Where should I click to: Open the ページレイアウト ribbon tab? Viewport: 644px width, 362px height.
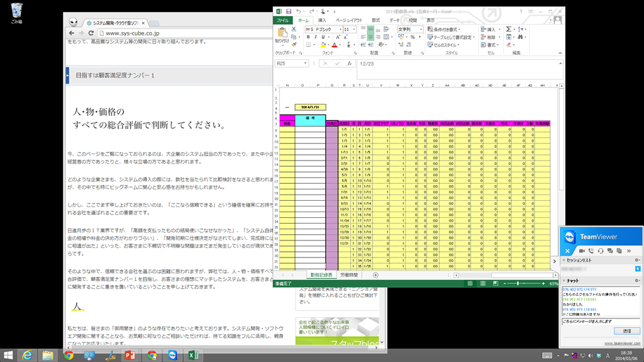click(349, 20)
